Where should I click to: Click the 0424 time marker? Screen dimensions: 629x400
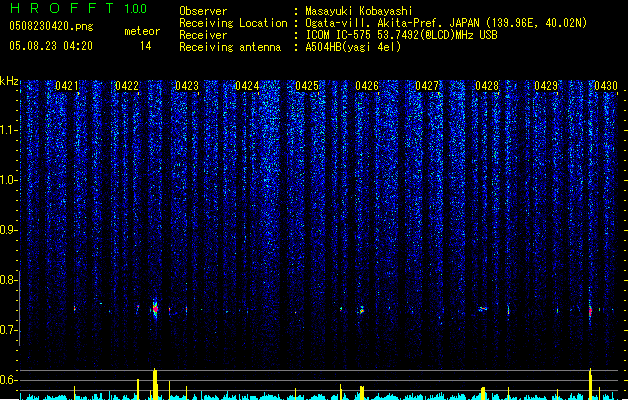click(x=247, y=86)
